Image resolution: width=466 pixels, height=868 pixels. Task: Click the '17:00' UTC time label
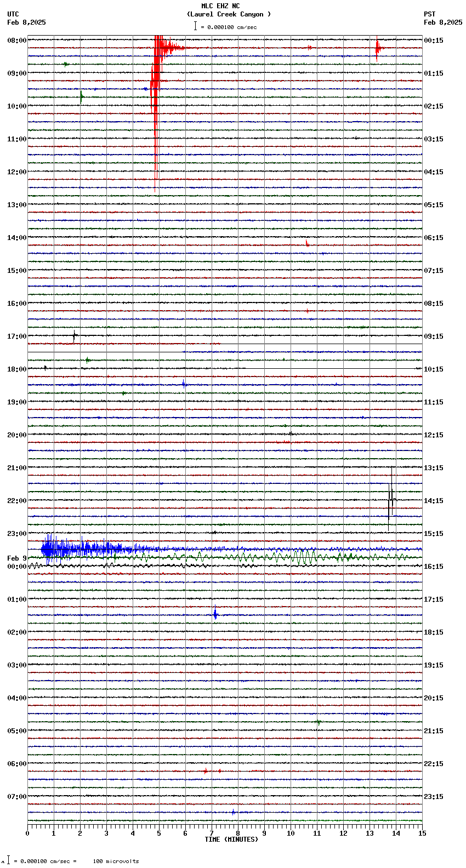[x=17, y=336]
